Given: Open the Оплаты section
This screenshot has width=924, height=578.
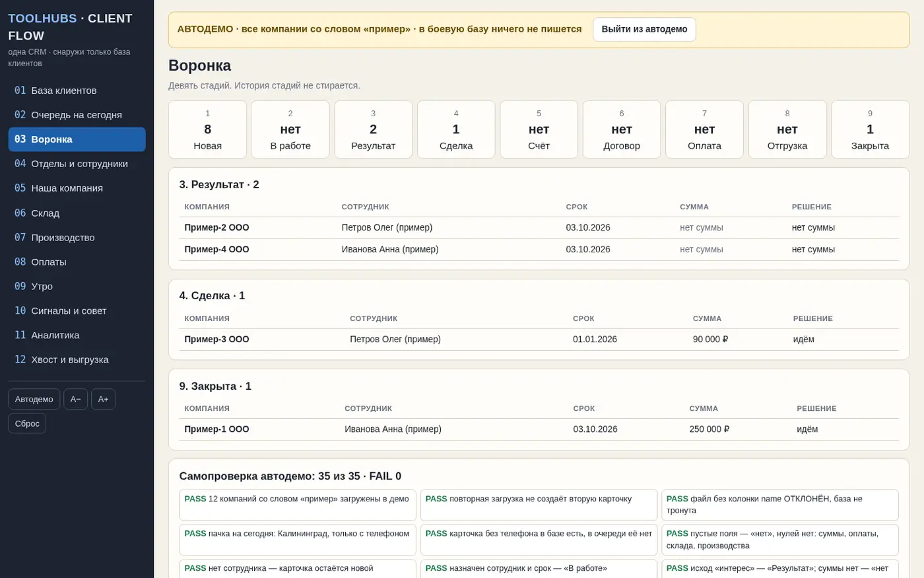Looking at the screenshot, I should [77, 262].
